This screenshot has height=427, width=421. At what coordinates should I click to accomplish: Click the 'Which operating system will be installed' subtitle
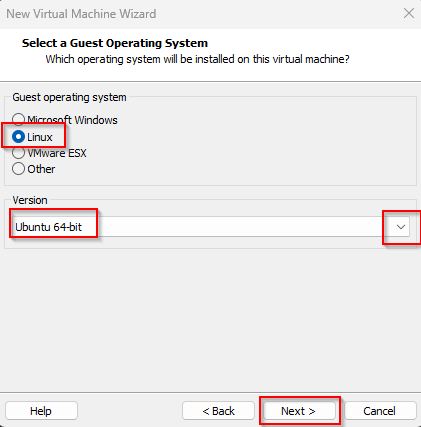pyautogui.click(x=198, y=59)
